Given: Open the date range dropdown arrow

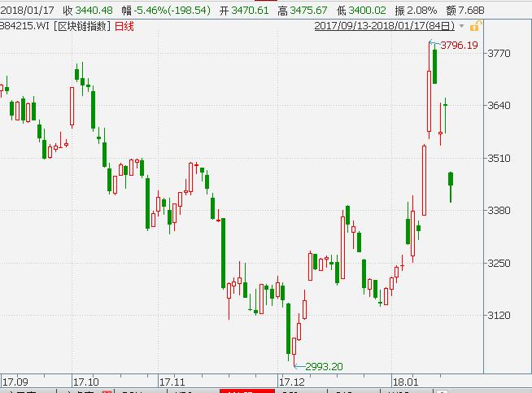Looking at the screenshot, I should [x=462, y=27].
